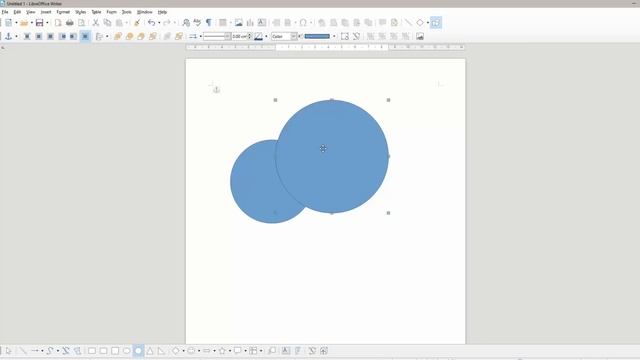Click the Rotate icon in shape toolbar
Image resolution: width=640 pixels, height=360 pixels.
coord(345,37)
